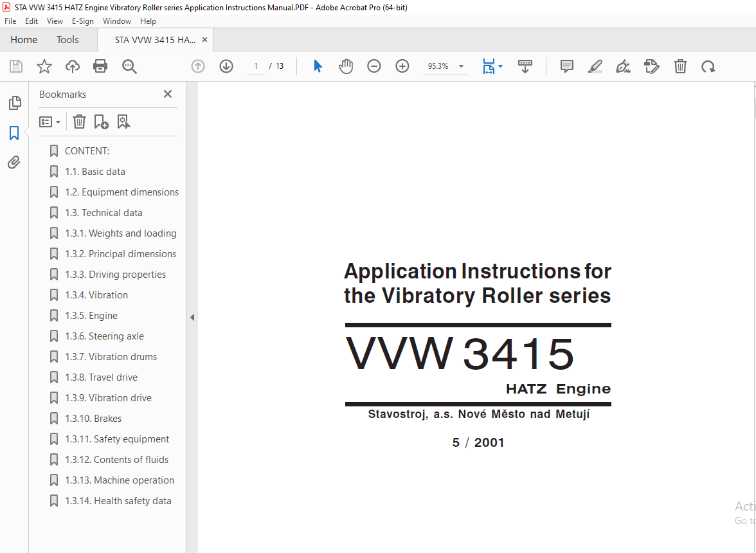Toggle the Bookmarks sidebar panel

point(14,133)
